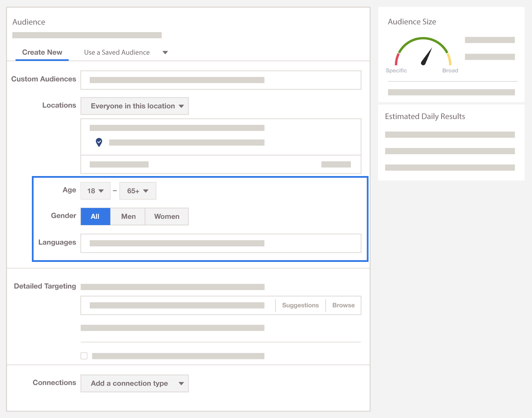Click the location pin icon
The height and width of the screenshot is (418, 532).
pos(99,142)
